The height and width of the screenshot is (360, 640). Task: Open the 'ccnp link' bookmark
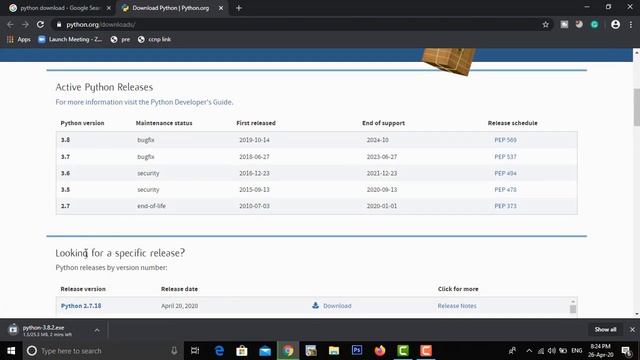pyautogui.click(x=154, y=40)
